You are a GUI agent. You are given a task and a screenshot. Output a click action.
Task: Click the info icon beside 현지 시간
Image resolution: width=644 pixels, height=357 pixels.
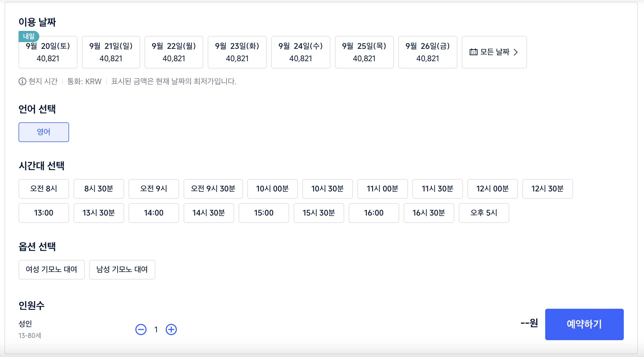[x=22, y=81]
